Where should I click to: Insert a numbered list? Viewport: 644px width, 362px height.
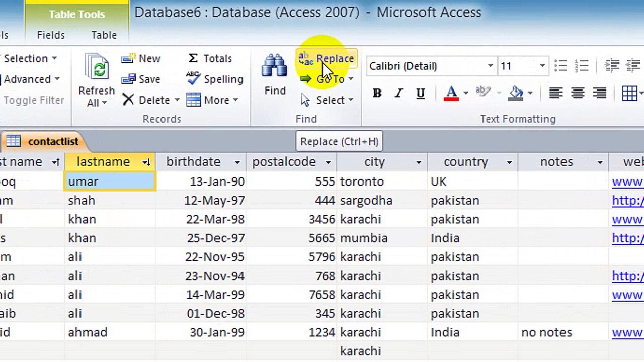click(582, 66)
